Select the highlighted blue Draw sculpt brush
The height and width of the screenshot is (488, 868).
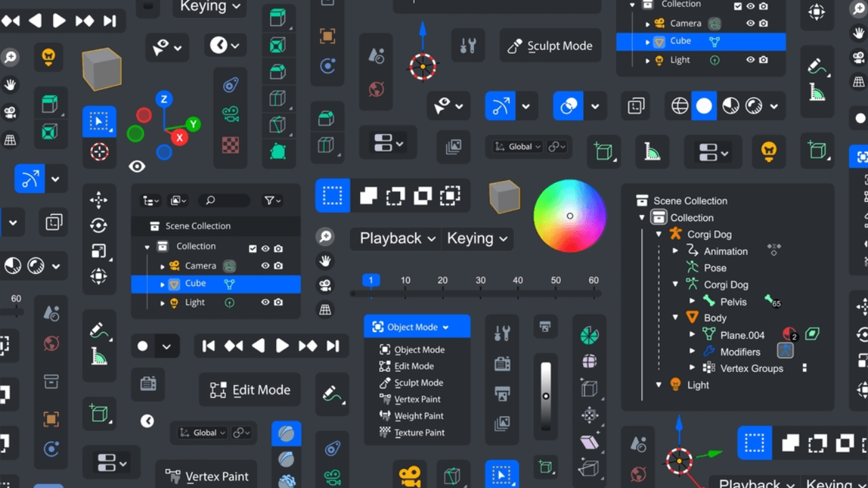pos(286,434)
